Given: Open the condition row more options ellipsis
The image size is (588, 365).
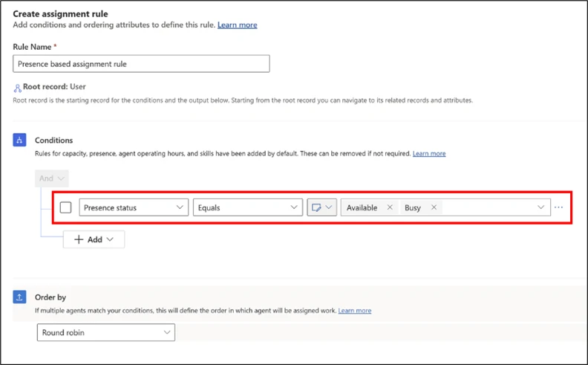Looking at the screenshot, I should [559, 208].
